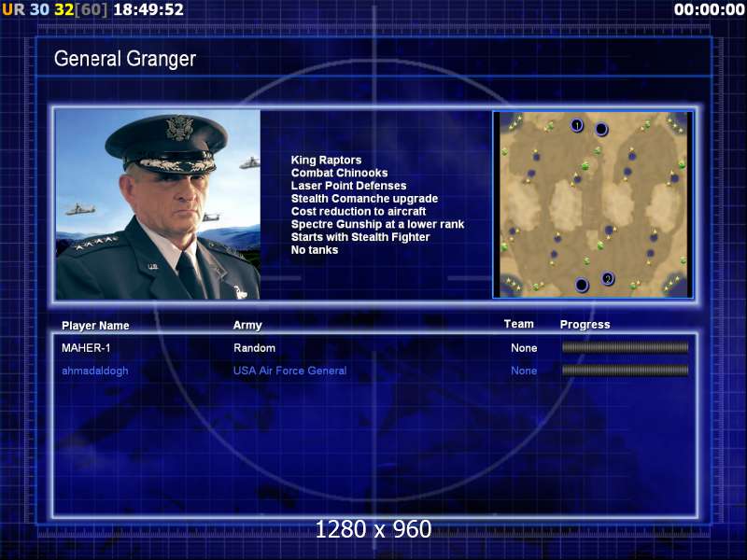Click the Team column header
The height and width of the screenshot is (560, 747).
click(519, 324)
